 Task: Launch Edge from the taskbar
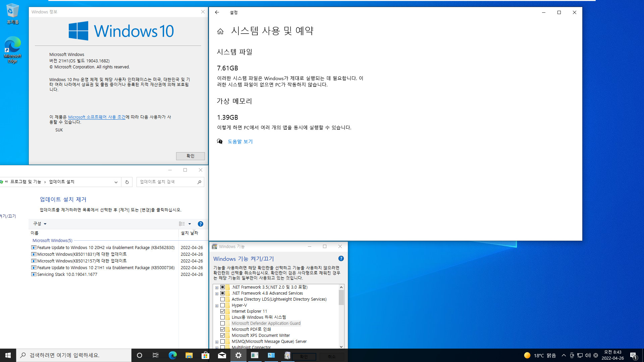pyautogui.click(x=172, y=355)
